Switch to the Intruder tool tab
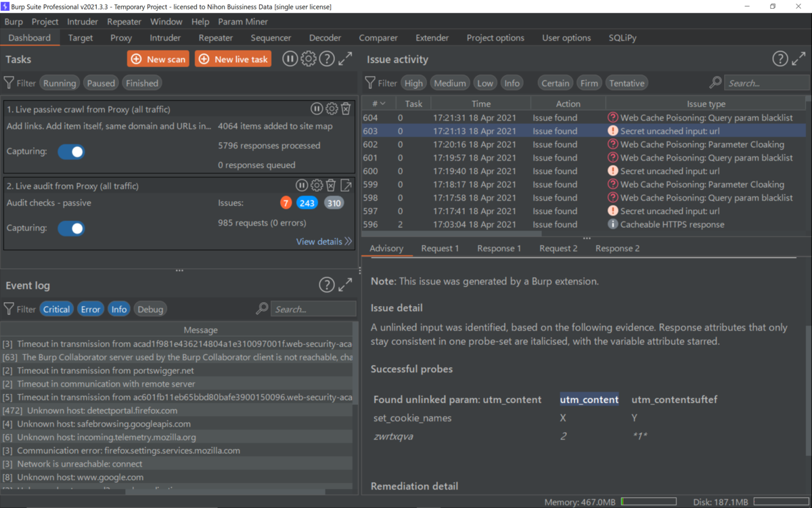The image size is (812, 508). pos(165,38)
